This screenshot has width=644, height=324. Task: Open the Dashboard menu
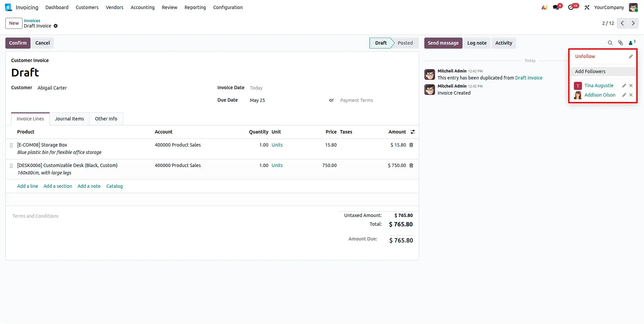[57, 7]
